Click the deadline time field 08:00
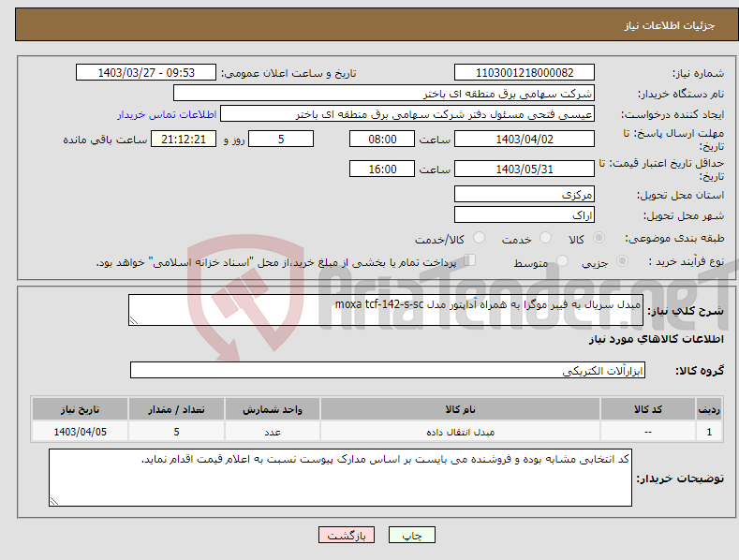739x560 pixels. coord(382,139)
